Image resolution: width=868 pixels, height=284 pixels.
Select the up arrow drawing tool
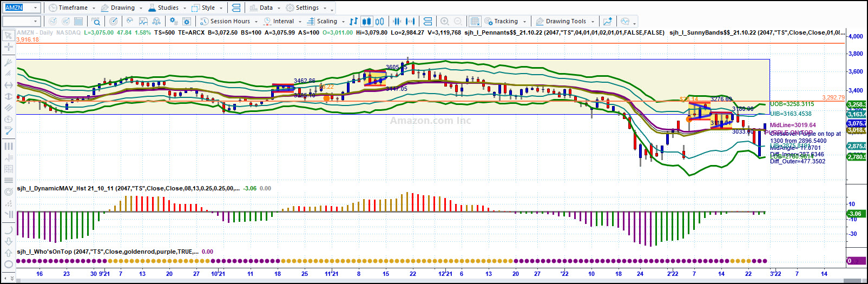[x=8, y=253]
